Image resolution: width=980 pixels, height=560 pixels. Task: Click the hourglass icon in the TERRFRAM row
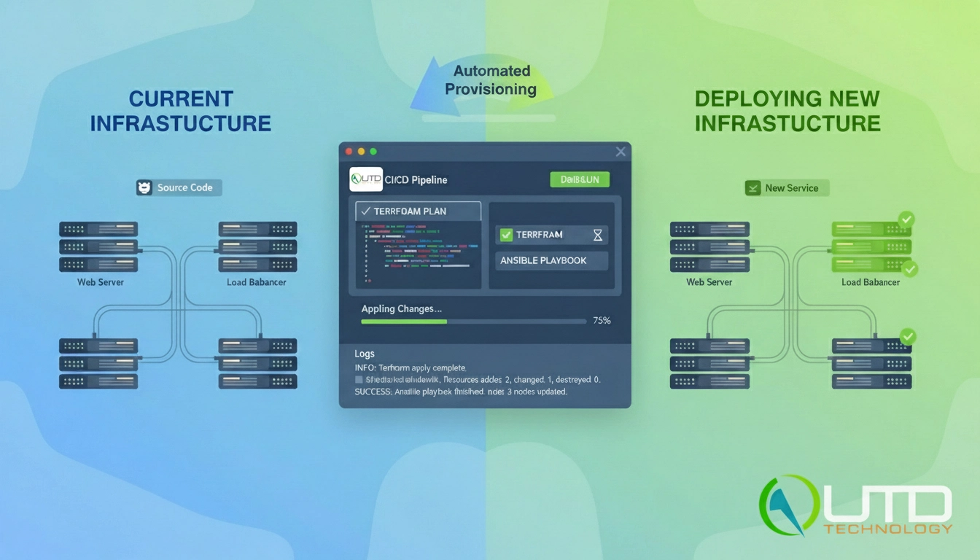pyautogui.click(x=597, y=235)
